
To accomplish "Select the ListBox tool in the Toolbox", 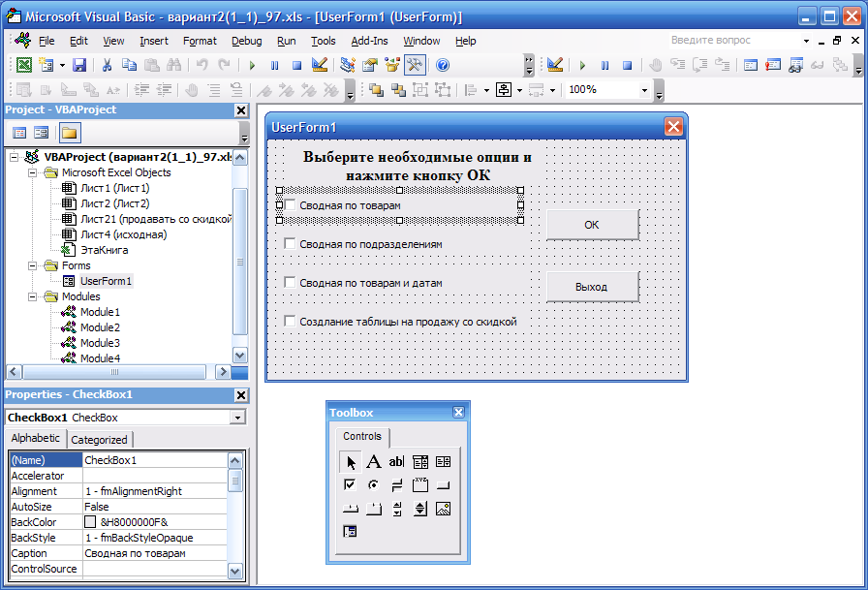I will [x=443, y=461].
